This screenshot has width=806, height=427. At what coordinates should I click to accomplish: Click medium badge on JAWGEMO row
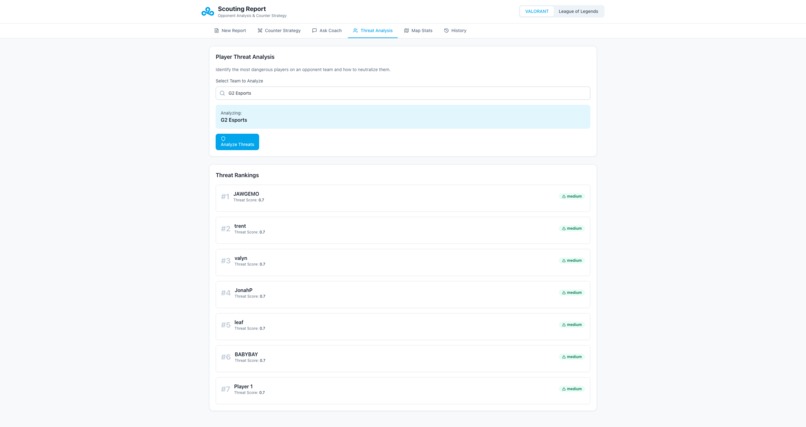click(572, 196)
